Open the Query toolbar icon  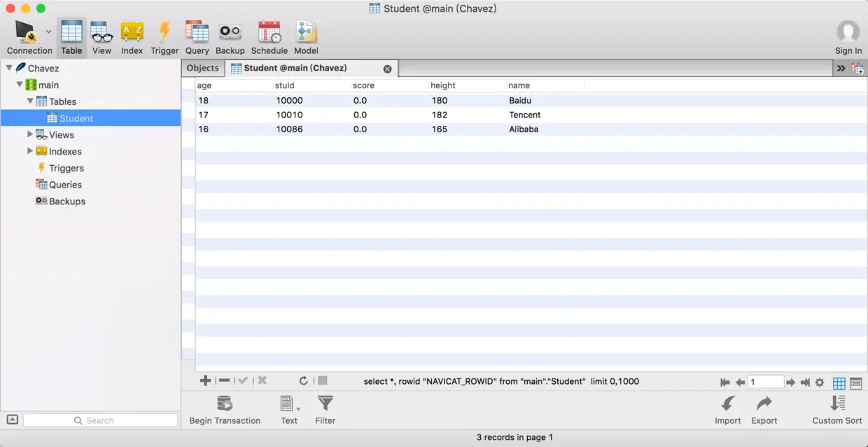[197, 37]
